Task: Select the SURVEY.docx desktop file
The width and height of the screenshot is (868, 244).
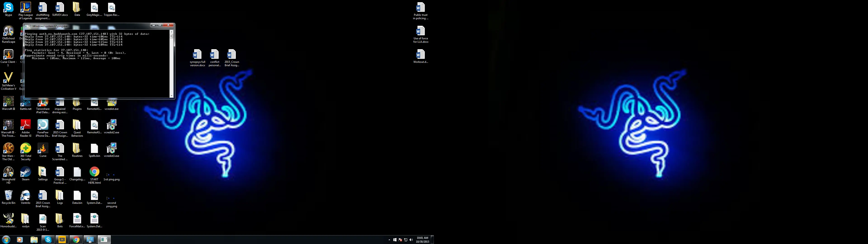Action: click(60, 9)
